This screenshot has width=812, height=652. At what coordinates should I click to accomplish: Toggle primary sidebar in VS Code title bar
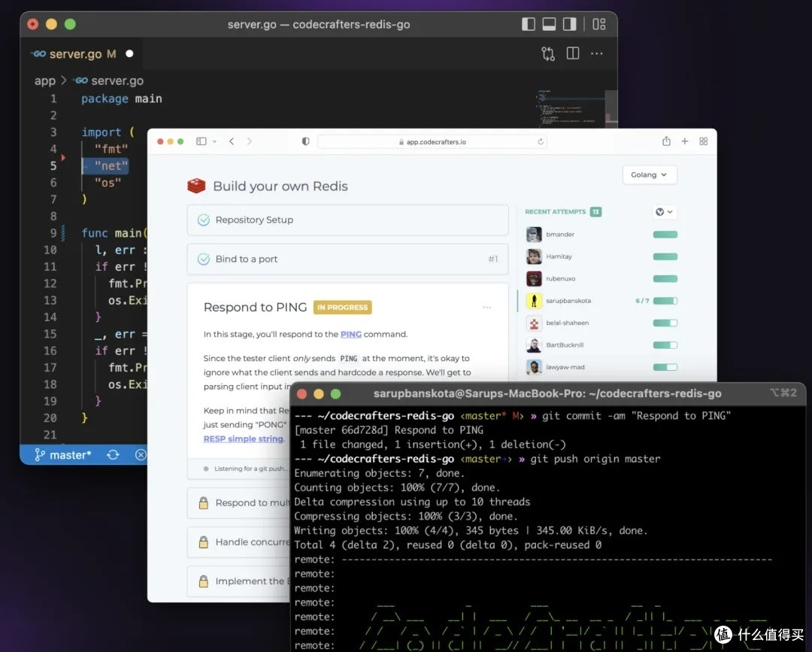tap(529, 24)
